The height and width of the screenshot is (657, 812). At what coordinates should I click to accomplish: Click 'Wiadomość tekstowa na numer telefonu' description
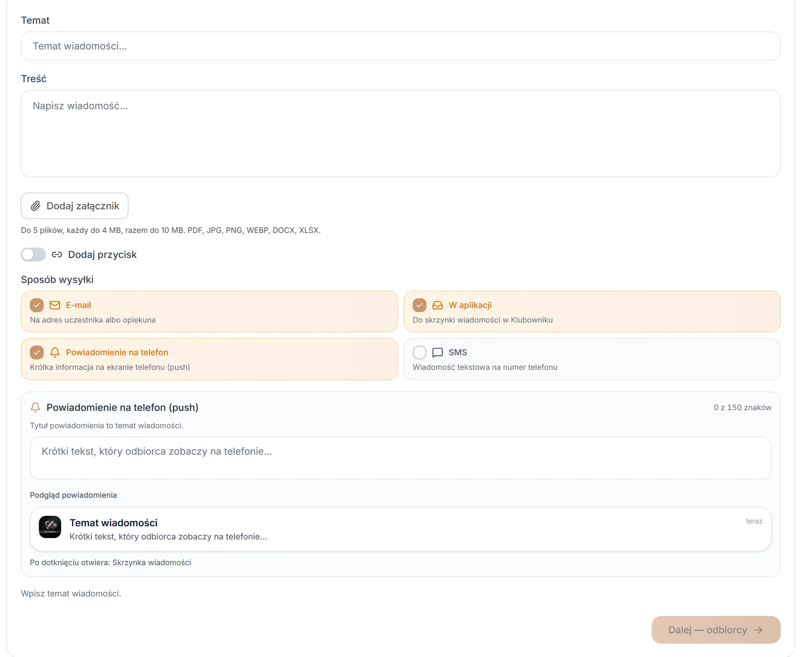485,367
